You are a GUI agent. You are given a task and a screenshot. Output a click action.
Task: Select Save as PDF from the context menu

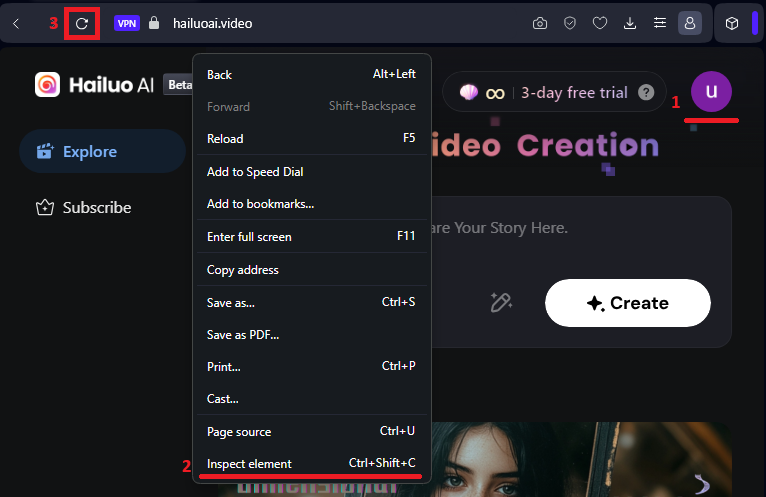[x=243, y=335]
